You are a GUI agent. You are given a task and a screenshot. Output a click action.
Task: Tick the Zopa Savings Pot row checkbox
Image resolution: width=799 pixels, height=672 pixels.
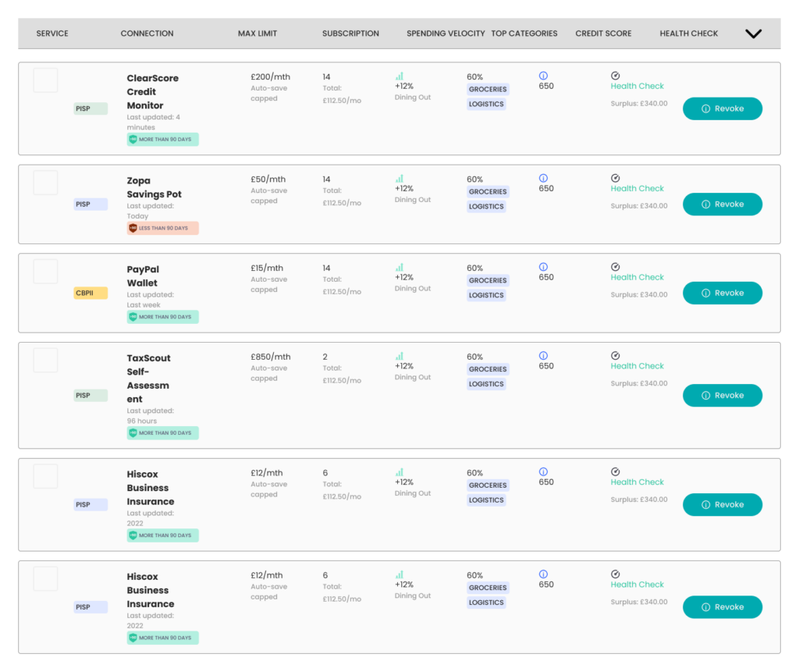(45, 183)
